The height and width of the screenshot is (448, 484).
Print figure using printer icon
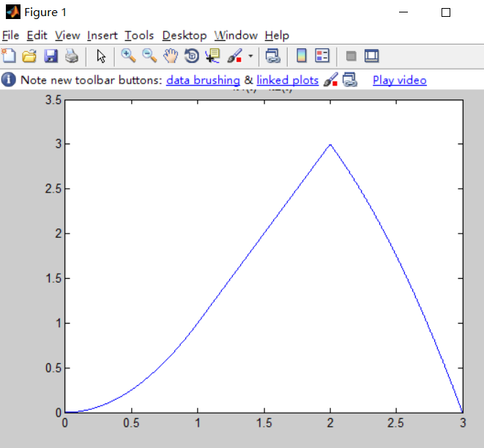72,56
